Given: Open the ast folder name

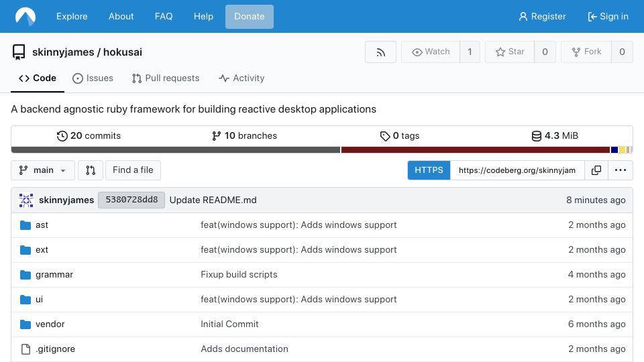Looking at the screenshot, I should pyautogui.click(x=42, y=225).
